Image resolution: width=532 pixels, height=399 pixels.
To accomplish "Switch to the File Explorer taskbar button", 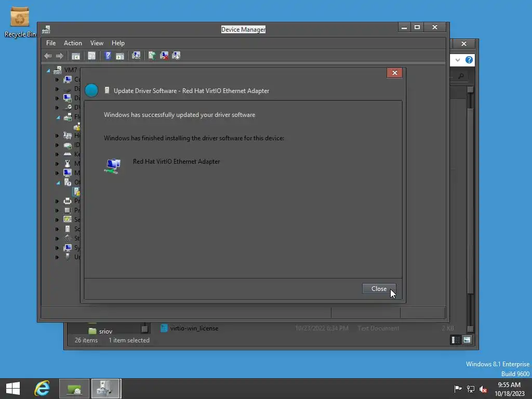I will pos(74,389).
